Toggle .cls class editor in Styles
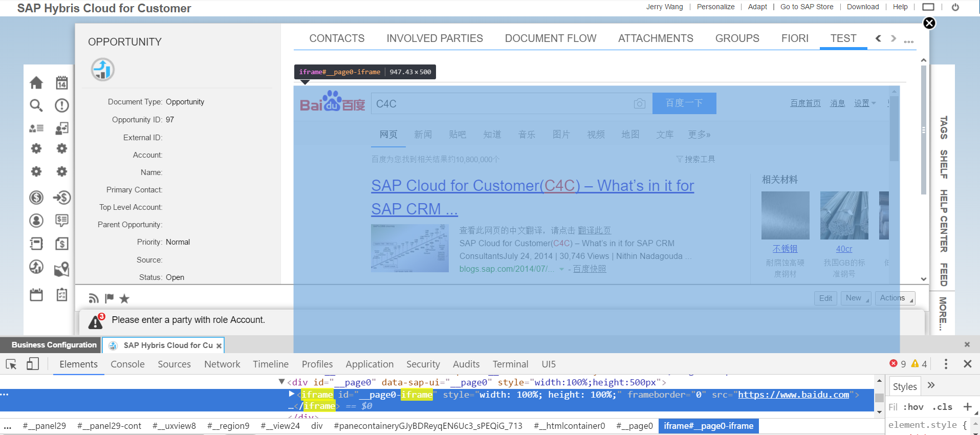Viewport: 980px width, 435px height. tap(942, 407)
